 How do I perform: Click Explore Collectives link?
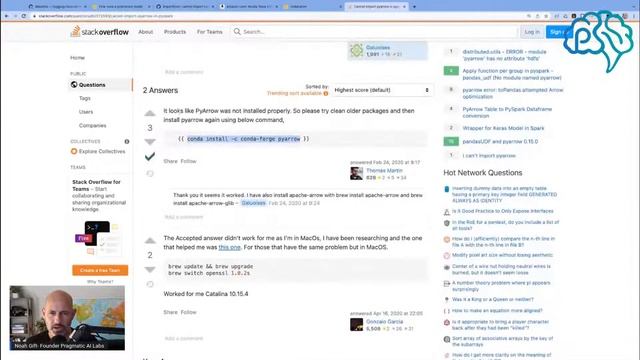click(102, 151)
